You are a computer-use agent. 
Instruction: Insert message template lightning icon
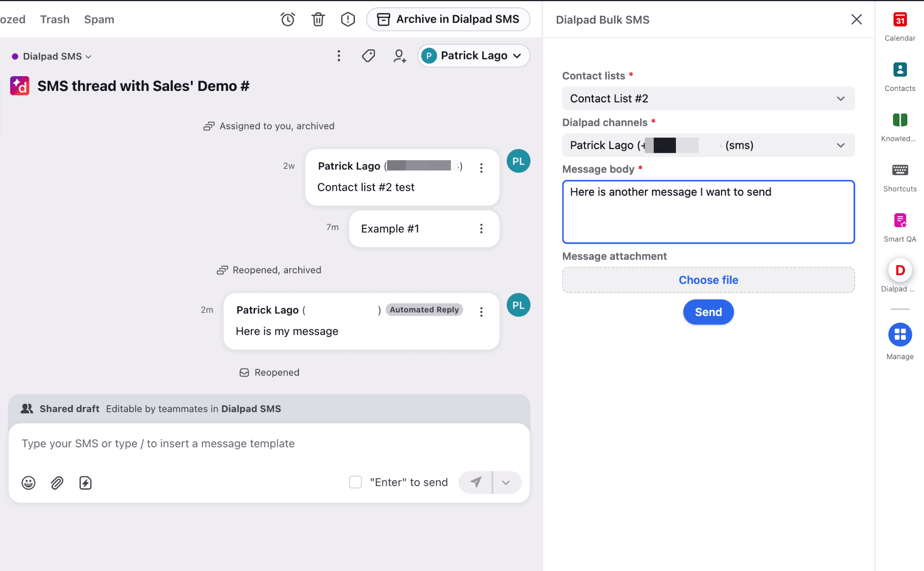click(85, 483)
